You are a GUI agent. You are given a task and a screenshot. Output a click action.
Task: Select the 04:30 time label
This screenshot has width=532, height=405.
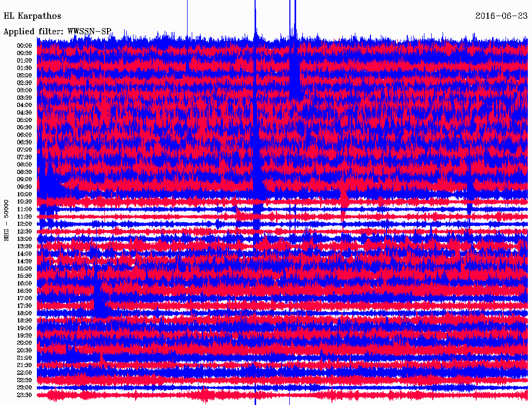coord(24,113)
